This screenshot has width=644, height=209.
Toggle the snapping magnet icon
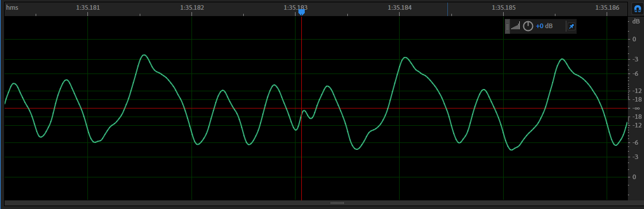(638, 9)
